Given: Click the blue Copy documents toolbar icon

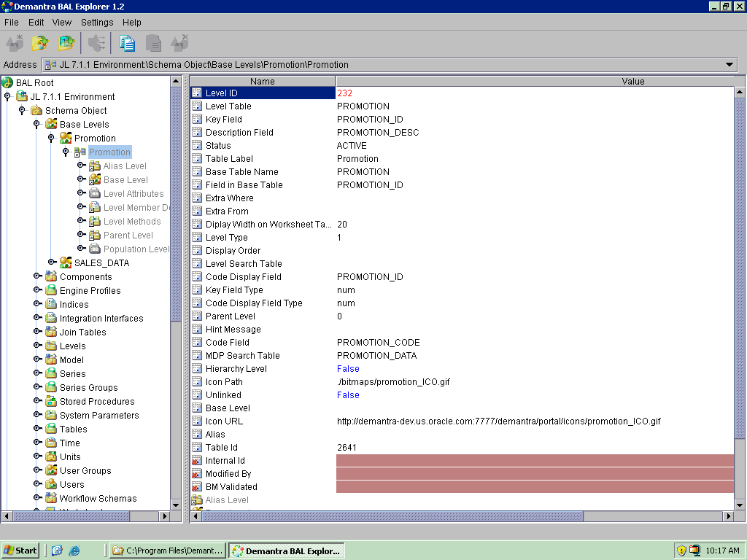Looking at the screenshot, I should 127,43.
